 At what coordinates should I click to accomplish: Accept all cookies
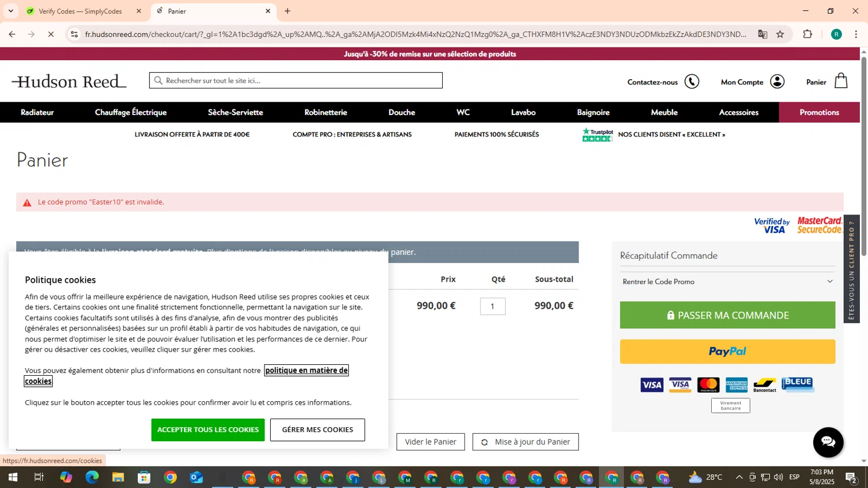(x=208, y=430)
